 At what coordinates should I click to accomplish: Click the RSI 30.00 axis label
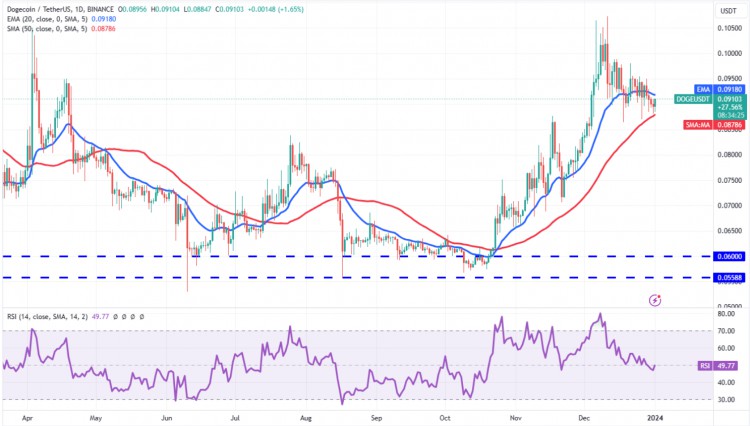tap(727, 400)
